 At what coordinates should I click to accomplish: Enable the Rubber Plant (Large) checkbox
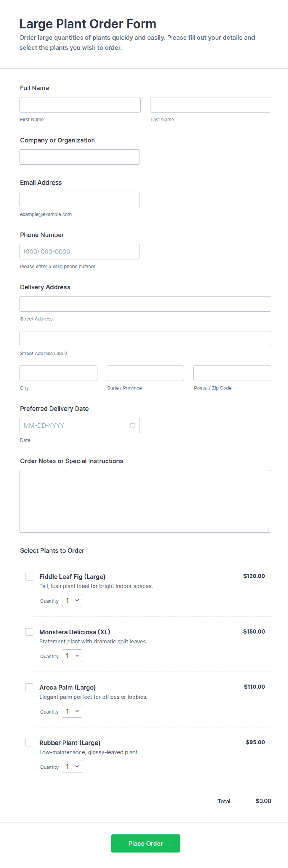click(29, 742)
